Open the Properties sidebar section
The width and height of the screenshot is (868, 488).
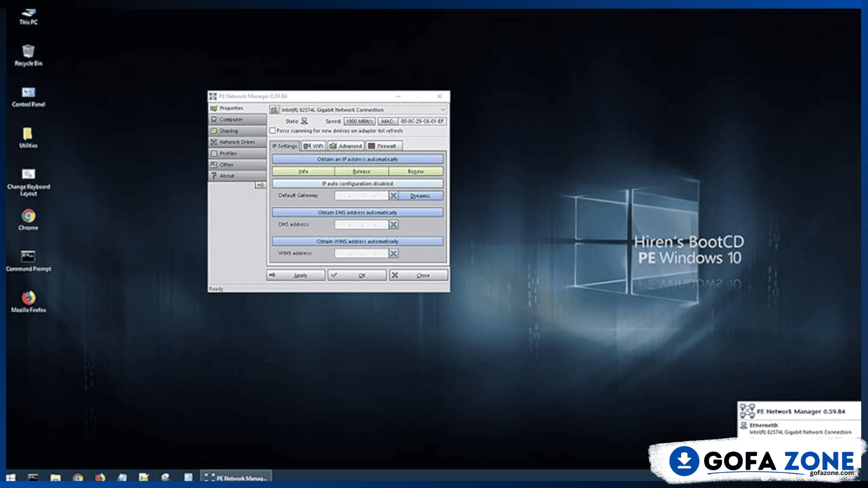pyautogui.click(x=237, y=108)
